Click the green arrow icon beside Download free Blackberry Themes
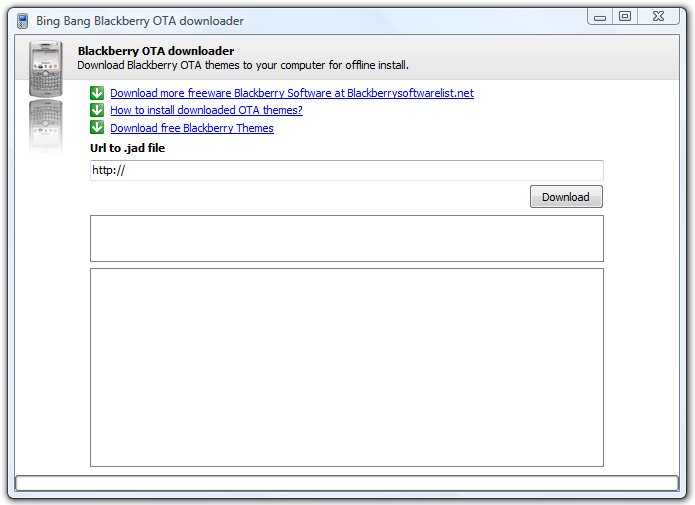Image resolution: width=695 pixels, height=505 pixels. tap(97, 127)
